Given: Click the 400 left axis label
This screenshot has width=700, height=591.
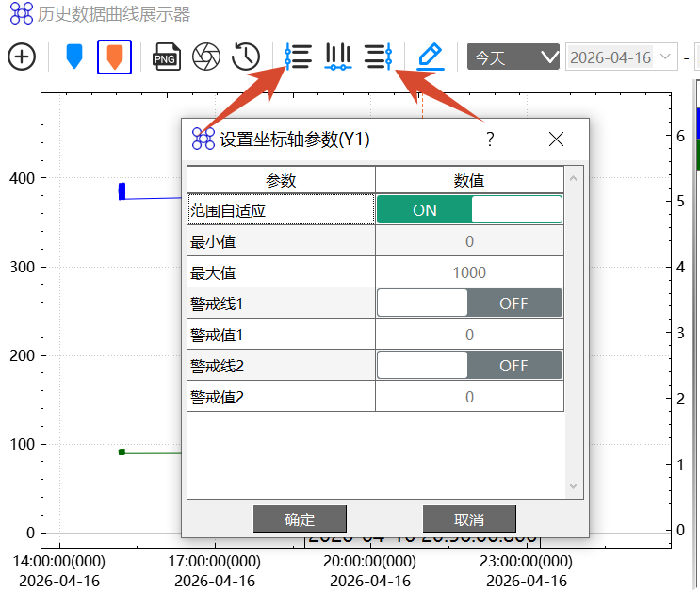Looking at the screenshot, I should 22,178.
